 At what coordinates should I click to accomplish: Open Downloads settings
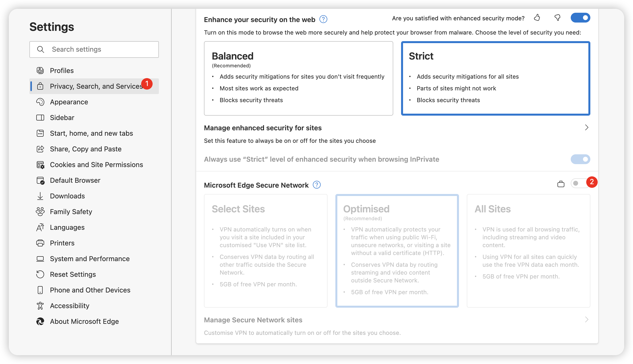[x=94, y=196]
